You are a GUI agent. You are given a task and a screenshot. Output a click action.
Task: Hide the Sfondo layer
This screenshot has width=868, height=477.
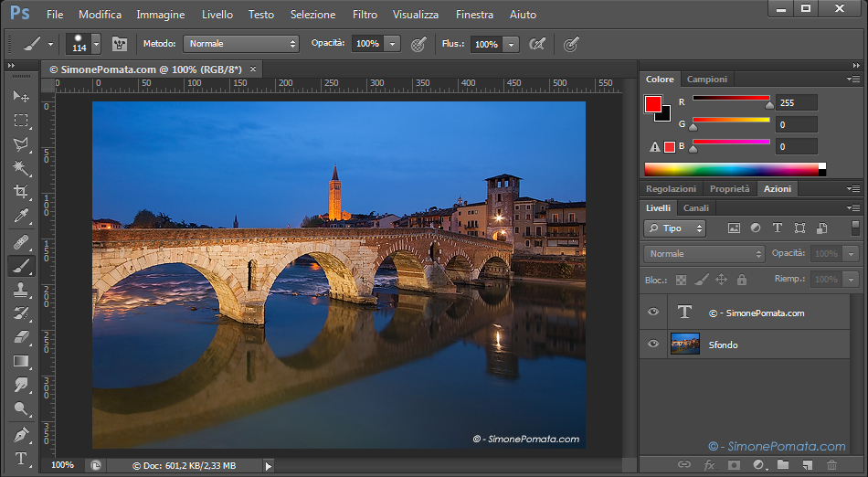pyautogui.click(x=653, y=344)
